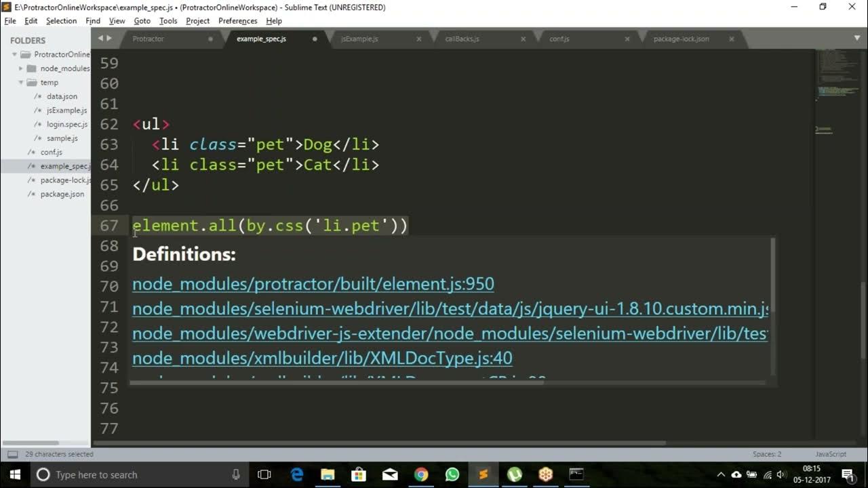Open login.spec.js in sidebar
Viewport: 868px width, 488px height.
click(67, 124)
